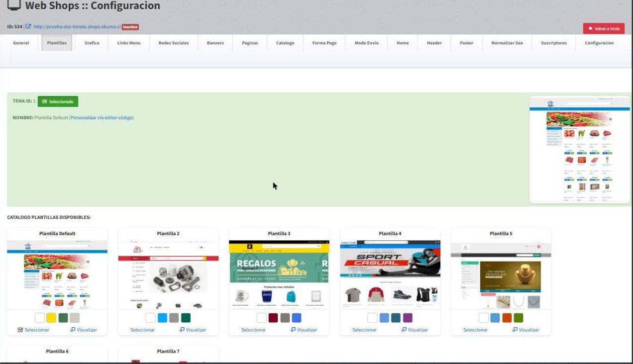The image size is (633, 364).
Task: Open Personalizar vía editor código link
Action: point(102,118)
